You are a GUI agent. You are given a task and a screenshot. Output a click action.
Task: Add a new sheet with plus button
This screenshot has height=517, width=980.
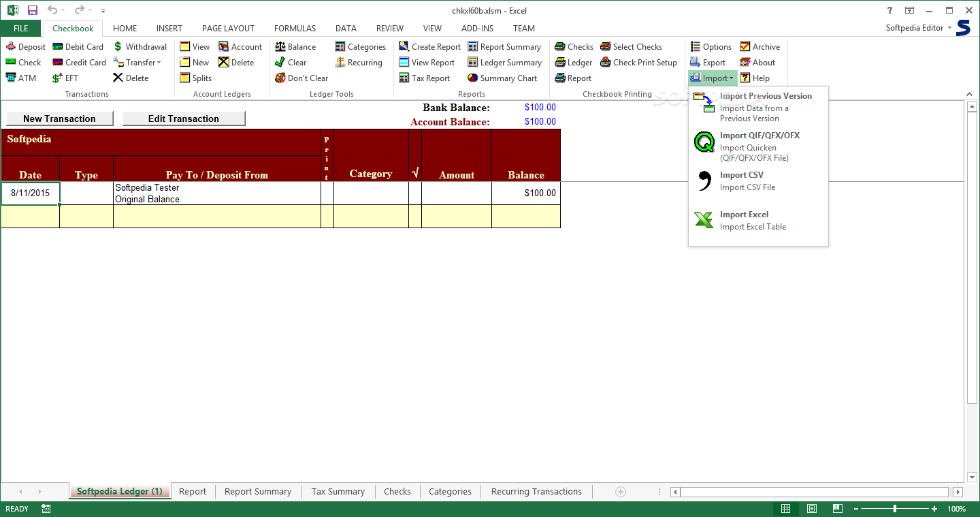click(620, 492)
